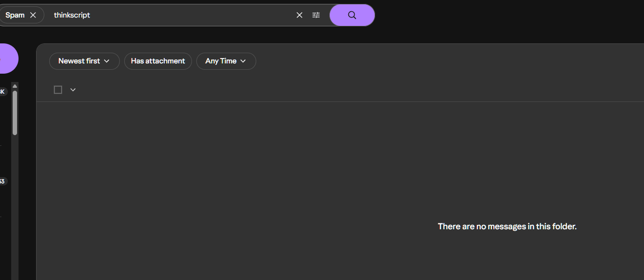
Task: Toggle the Has attachment filter
Action: tap(158, 61)
